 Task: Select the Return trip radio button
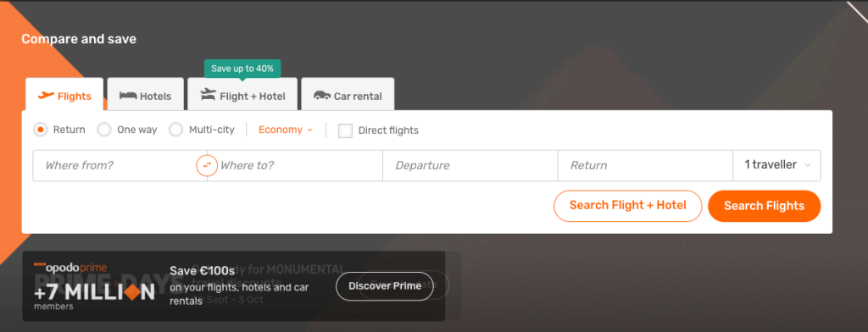pos(40,130)
